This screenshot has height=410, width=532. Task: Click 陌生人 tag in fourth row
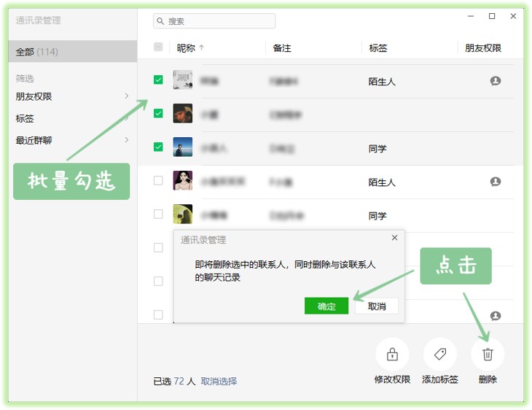[x=382, y=182]
